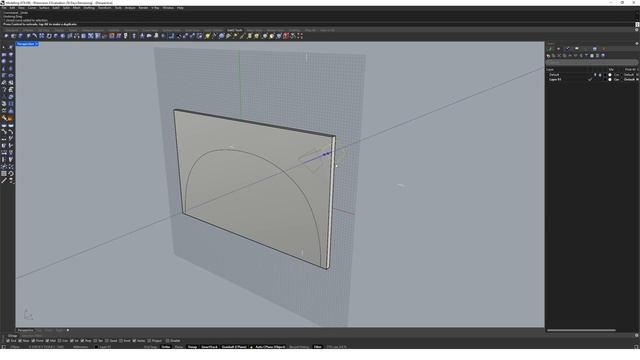Select the Ellipse tool in left sidebar
Viewport: 640px width, 360px height.
pos(11,61)
